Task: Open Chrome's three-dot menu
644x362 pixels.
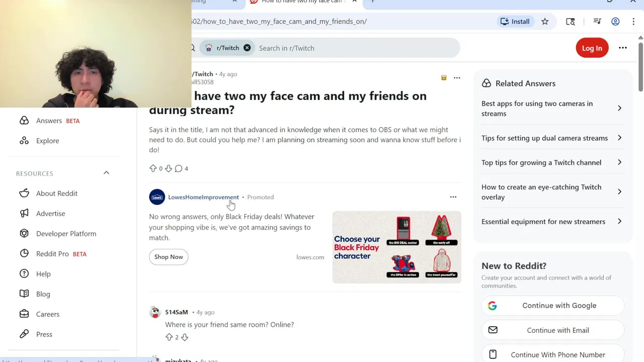Action: tap(633, 22)
